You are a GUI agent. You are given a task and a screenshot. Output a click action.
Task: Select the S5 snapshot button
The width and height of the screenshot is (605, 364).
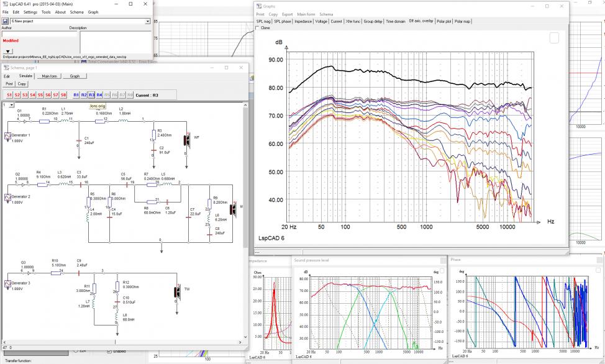point(40,95)
